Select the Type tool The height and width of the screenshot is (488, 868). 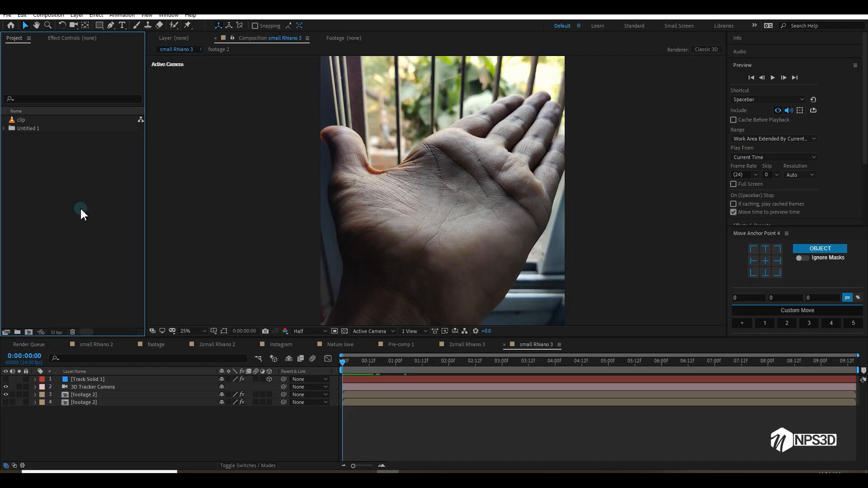point(122,25)
